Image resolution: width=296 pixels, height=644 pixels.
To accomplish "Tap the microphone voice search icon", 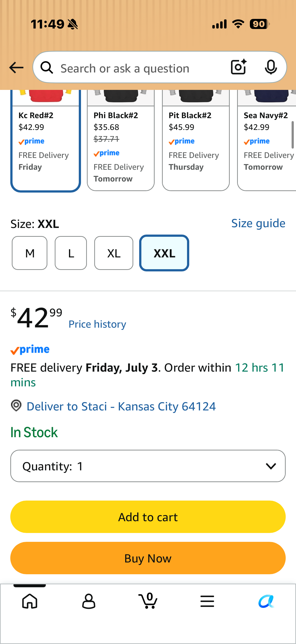I will (x=271, y=67).
